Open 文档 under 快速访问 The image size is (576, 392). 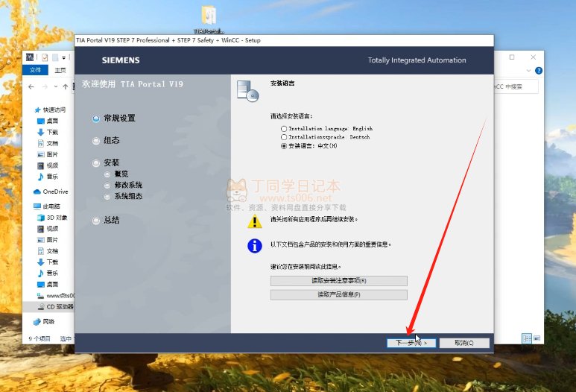click(x=48, y=143)
